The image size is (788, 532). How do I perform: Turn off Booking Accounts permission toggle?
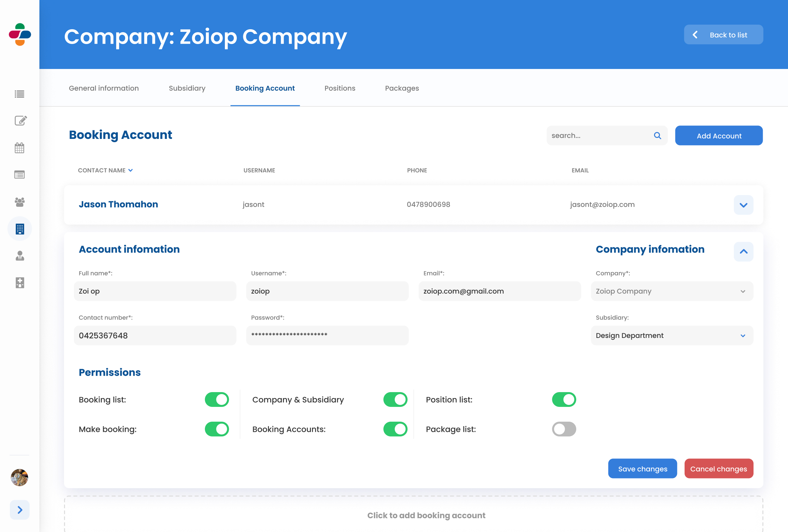tap(395, 429)
